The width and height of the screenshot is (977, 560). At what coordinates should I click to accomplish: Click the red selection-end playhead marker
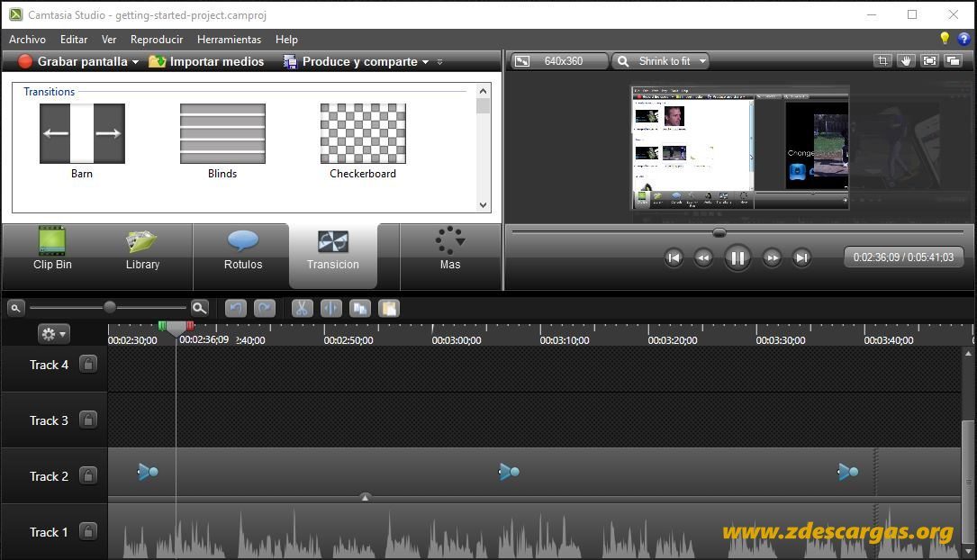click(190, 326)
